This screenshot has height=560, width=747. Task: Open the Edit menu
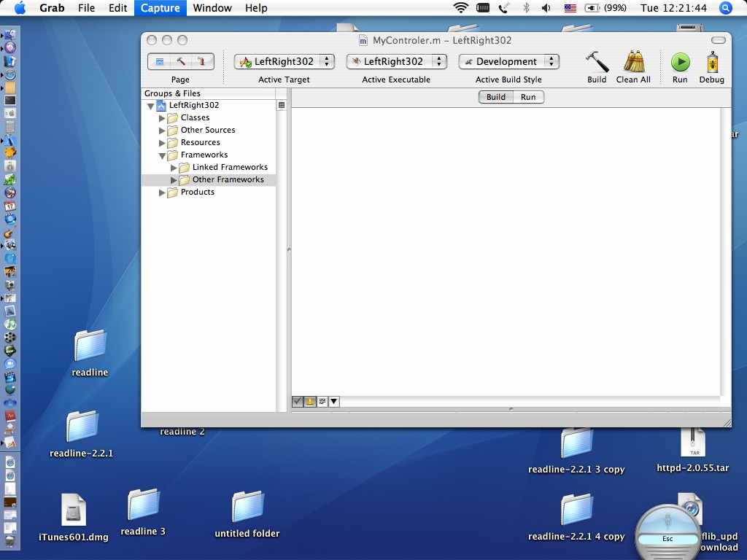pos(117,7)
